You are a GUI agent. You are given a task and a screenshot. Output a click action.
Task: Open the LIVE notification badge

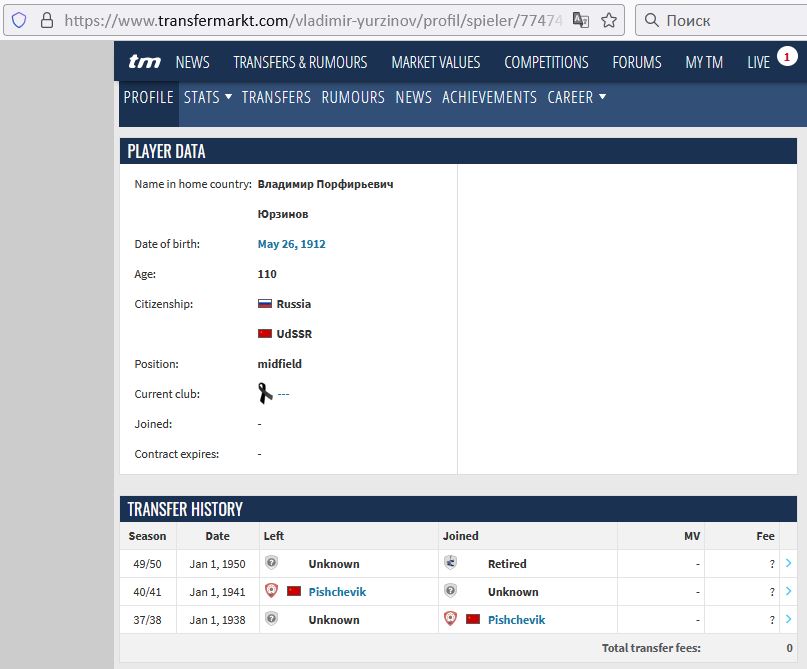pyautogui.click(x=786, y=57)
